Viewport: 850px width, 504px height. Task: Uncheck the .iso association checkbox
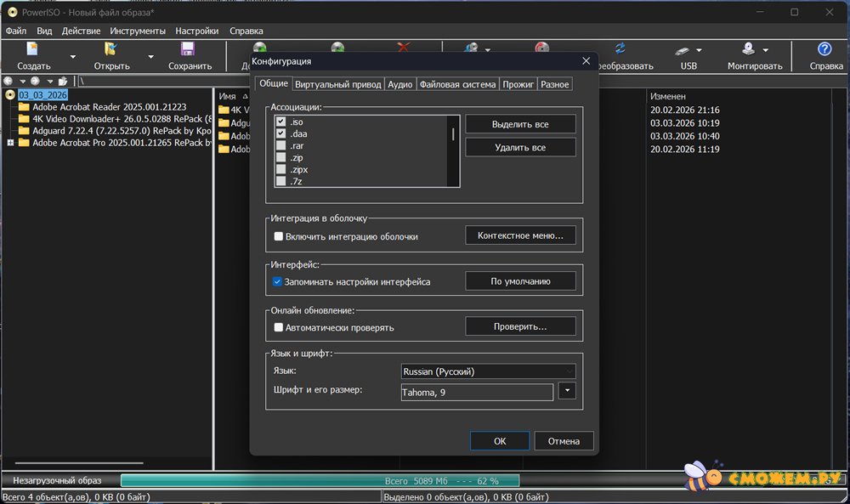click(x=280, y=122)
